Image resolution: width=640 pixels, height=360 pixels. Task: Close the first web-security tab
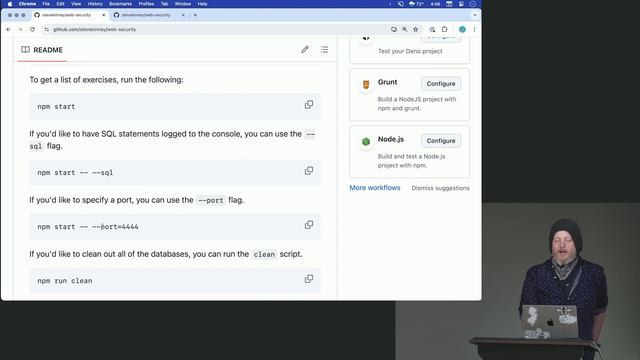click(104, 15)
